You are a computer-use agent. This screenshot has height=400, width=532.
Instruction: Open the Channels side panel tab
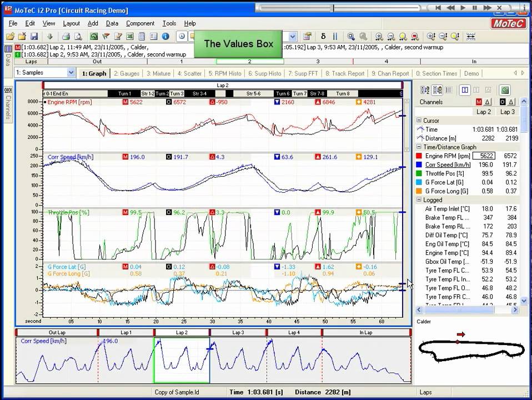click(x=8, y=104)
